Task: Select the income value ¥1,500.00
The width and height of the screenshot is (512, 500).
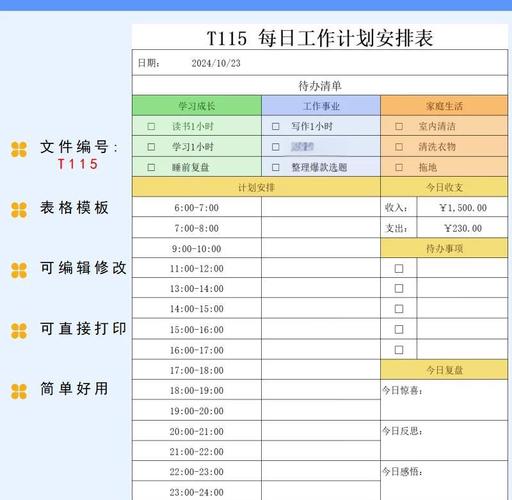Action: click(462, 207)
